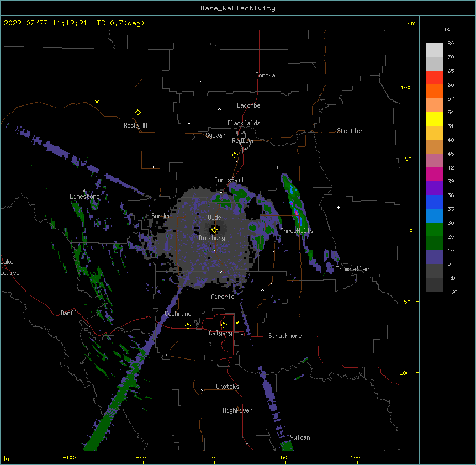Image resolution: width=476 pixels, height=465 pixels.
Task: Click the Drumheller city label
Action: click(x=352, y=269)
